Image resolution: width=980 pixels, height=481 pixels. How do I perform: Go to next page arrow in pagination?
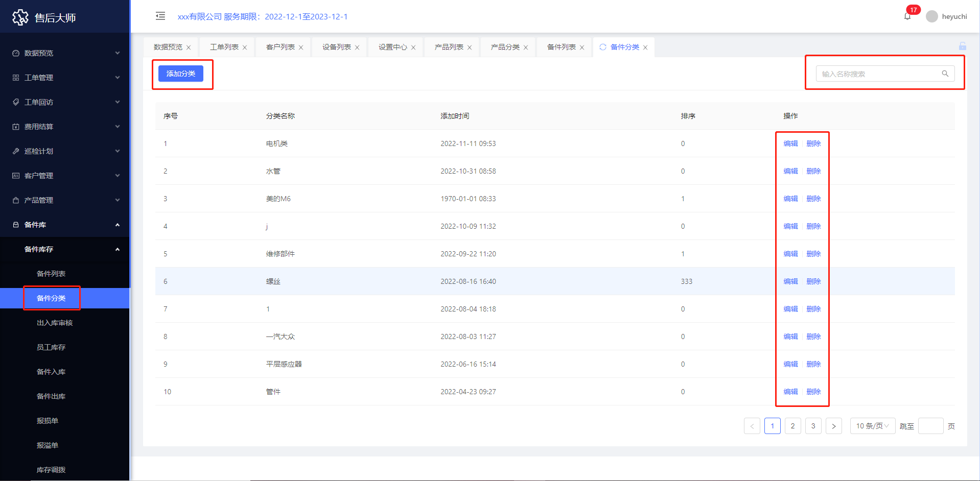pos(833,426)
